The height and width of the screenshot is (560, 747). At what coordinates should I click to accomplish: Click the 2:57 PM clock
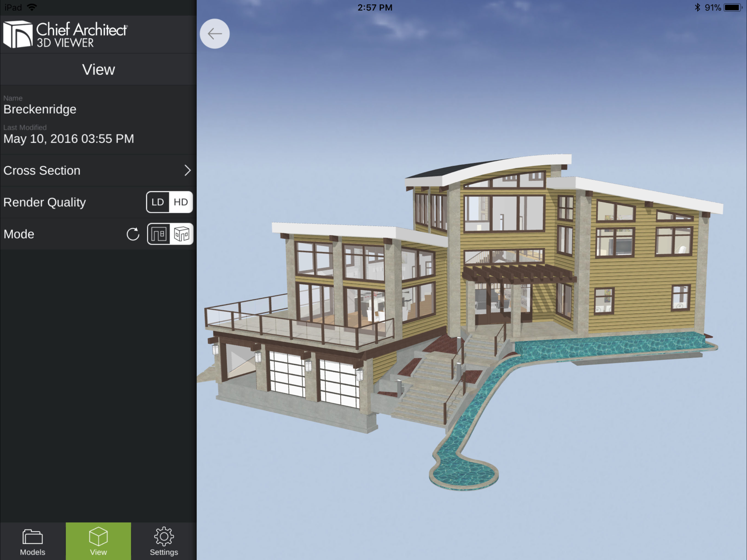[375, 7]
